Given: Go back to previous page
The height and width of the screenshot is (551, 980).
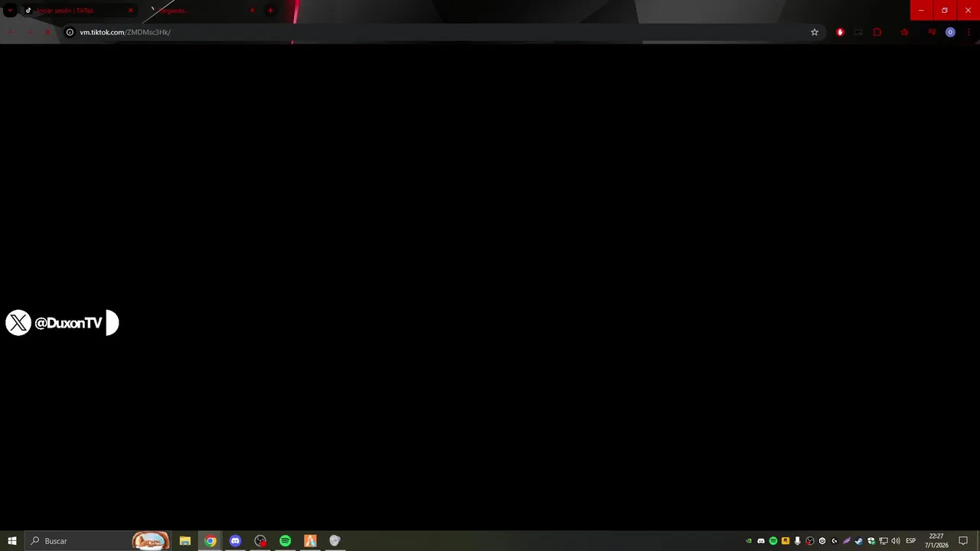Looking at the screenshot, I should tap(11, 32).
